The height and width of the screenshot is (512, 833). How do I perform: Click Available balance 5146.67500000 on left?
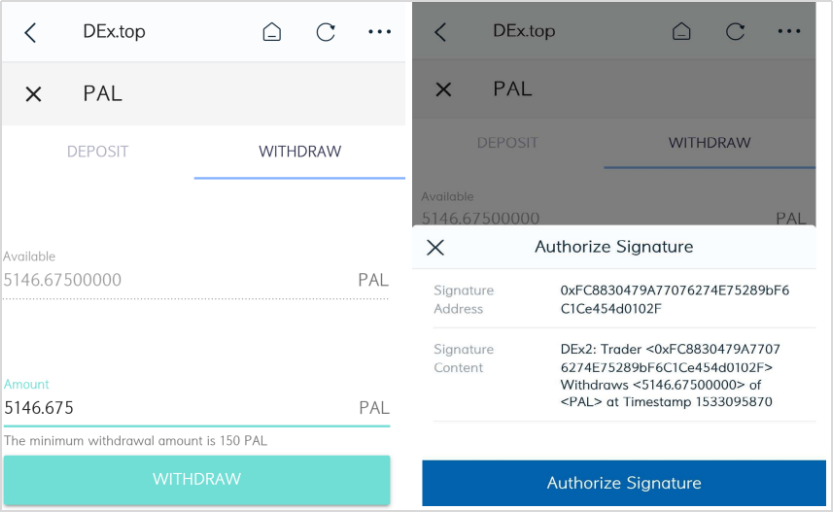pos(63,280)
